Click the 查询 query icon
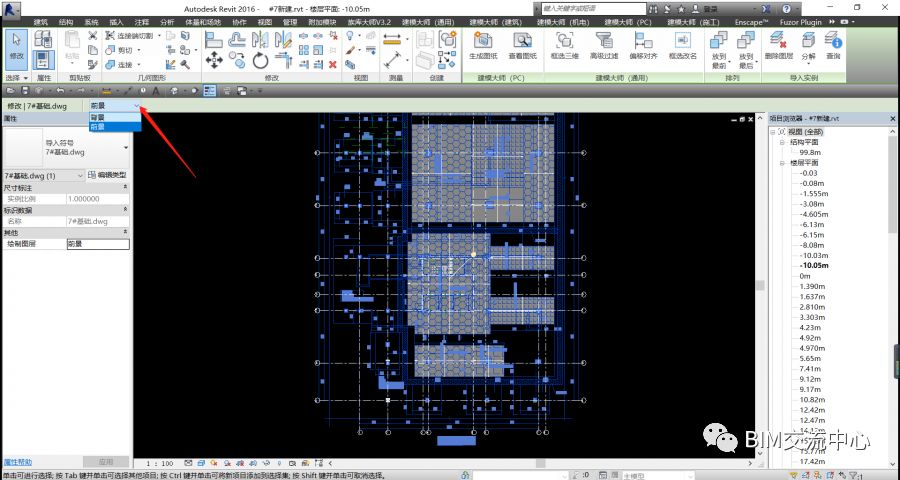This screenshot has height=480, width=900. pos(833,45)
